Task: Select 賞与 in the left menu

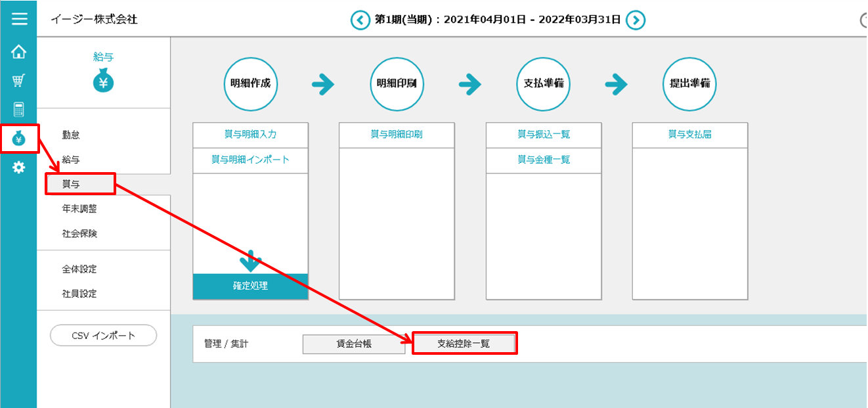Action: coord(72,184)
